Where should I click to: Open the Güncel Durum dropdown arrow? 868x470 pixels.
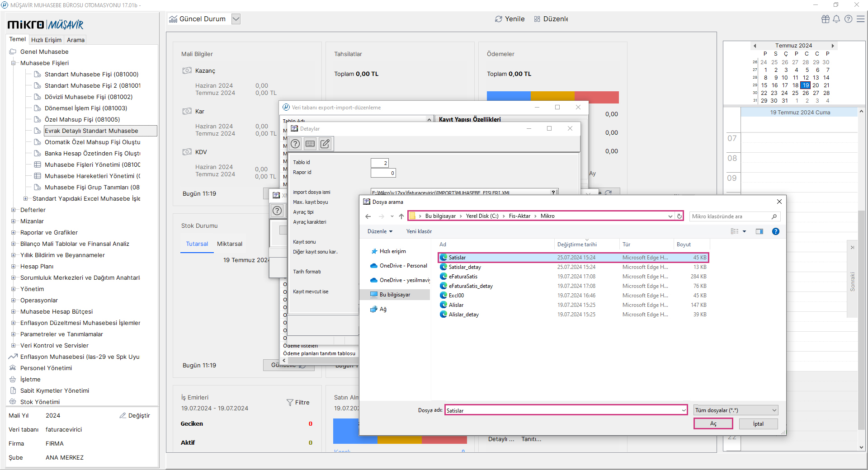(x=236, y=19)
